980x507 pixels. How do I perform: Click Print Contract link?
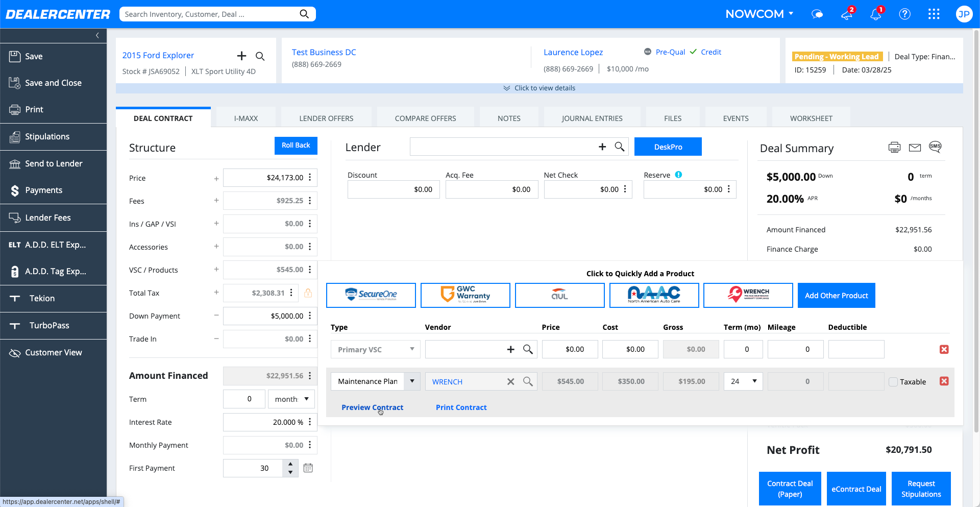pos(461,407)
